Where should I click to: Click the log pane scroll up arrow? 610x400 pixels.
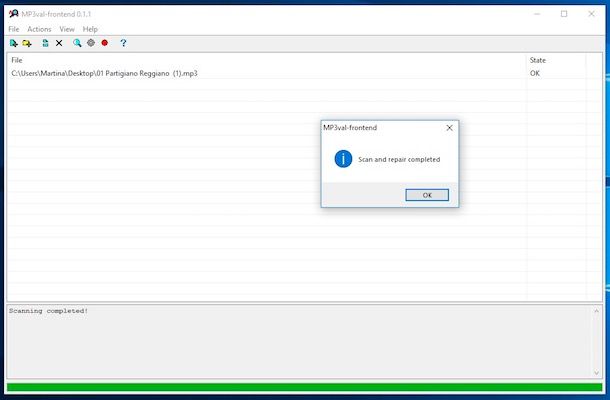[x=596, y=311]
